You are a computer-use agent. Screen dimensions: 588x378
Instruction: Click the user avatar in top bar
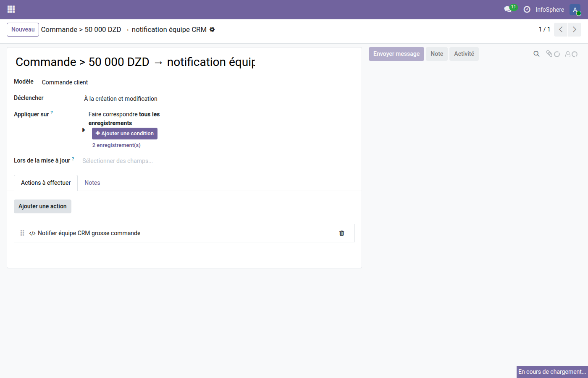point(575,10)
